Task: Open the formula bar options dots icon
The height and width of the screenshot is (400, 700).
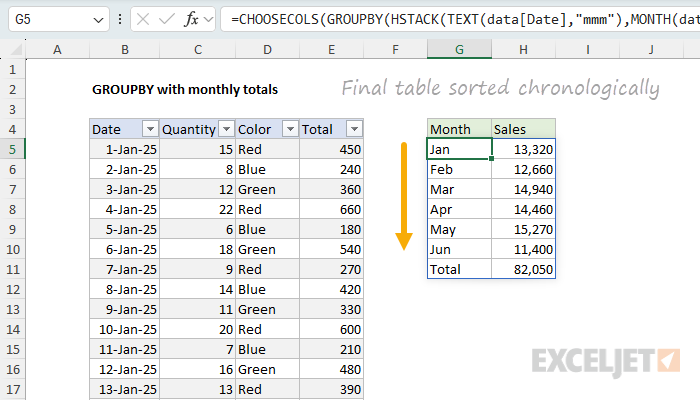Action: [x=120, y=19]
